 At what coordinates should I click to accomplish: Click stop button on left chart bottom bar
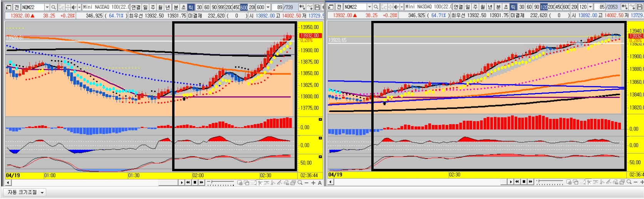pyautogui.click(x=195, y=182)
